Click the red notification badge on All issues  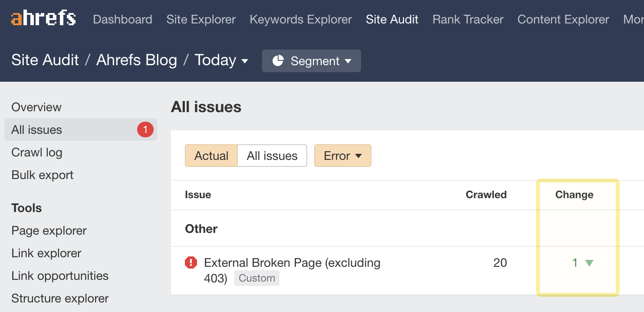coord(146,129)
